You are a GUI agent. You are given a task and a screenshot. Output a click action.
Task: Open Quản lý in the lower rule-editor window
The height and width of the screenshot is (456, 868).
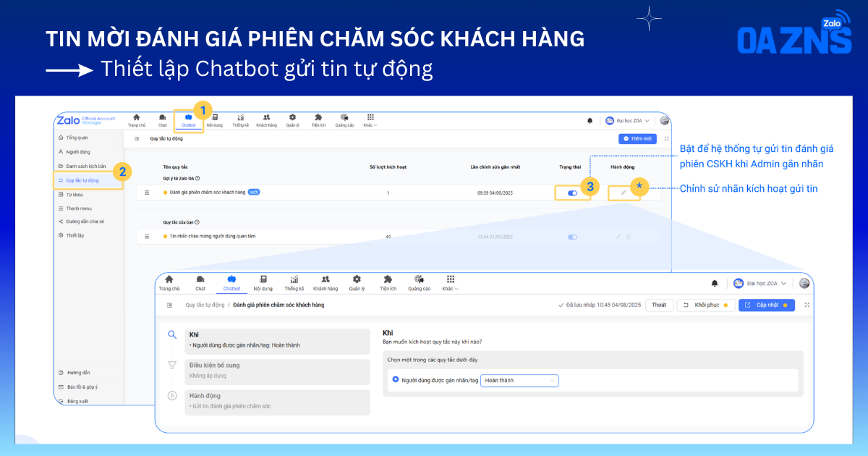(x=357, y=283)
